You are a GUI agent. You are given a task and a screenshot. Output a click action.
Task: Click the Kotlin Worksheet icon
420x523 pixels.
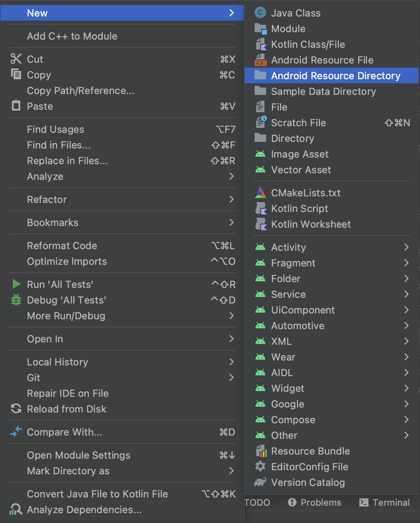(x=261, y=224)
